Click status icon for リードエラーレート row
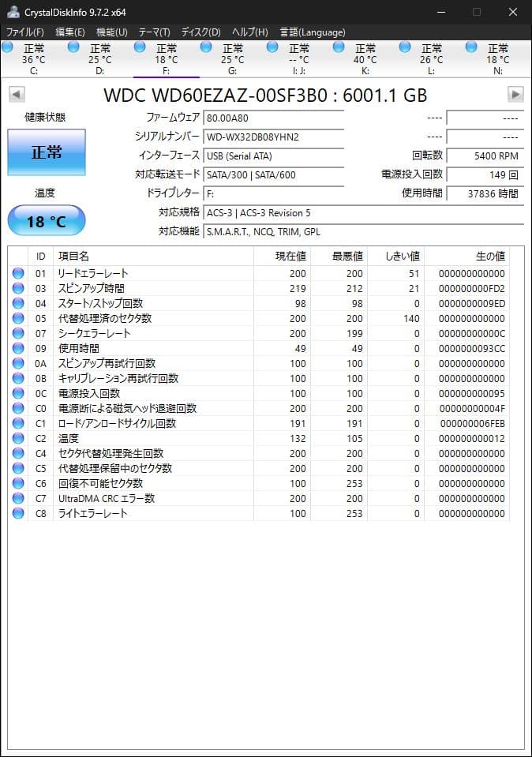Screen dimensions: 532x757 point(18,273)
